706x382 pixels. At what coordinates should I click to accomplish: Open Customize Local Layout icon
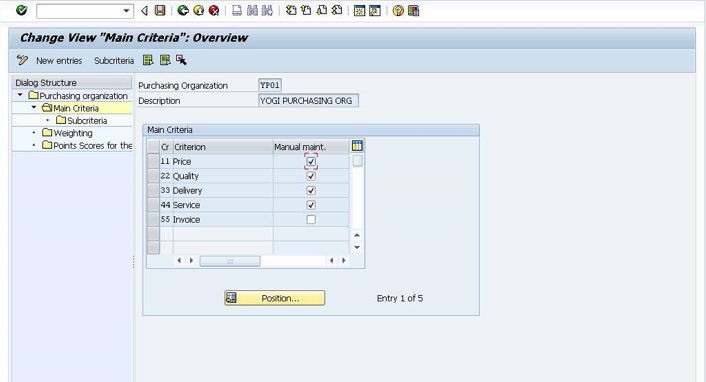click(413, 10)
